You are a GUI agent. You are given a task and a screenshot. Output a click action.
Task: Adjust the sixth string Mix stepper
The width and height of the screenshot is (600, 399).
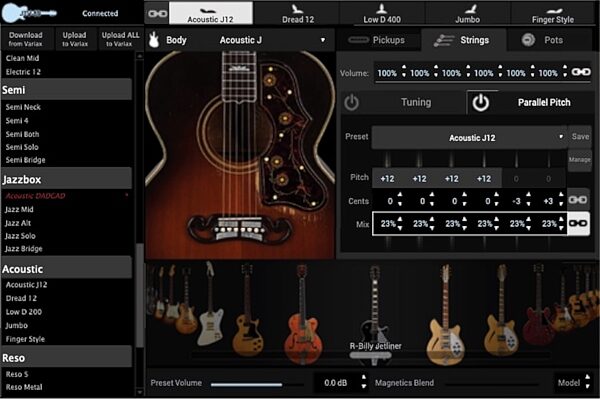click(x=561, y=223)
